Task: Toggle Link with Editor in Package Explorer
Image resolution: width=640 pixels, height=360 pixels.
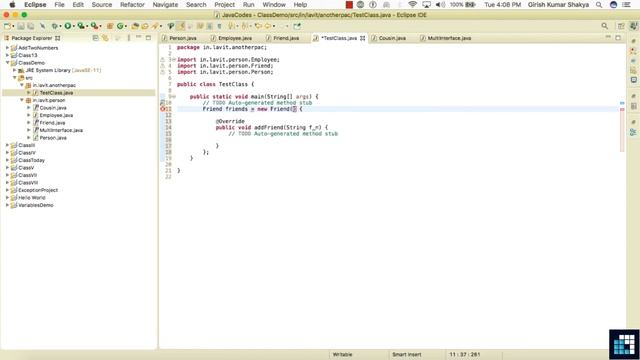Action: click(x=105, y=38)
